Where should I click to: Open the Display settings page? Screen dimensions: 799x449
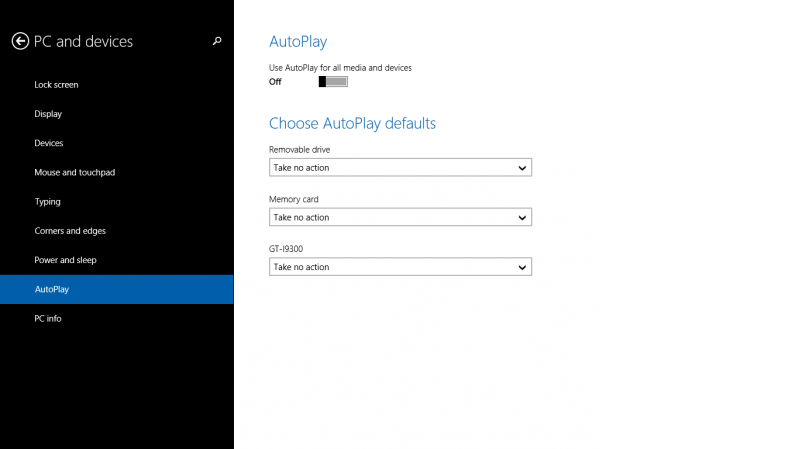(x=48, y=114)
